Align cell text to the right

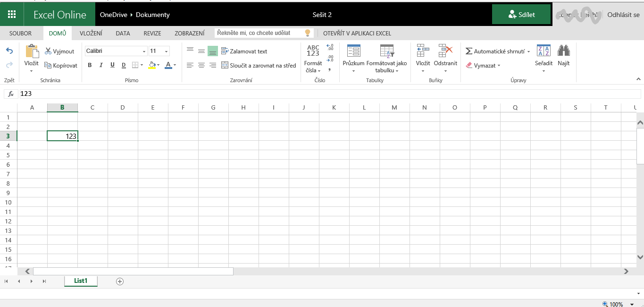click(213, 65)
